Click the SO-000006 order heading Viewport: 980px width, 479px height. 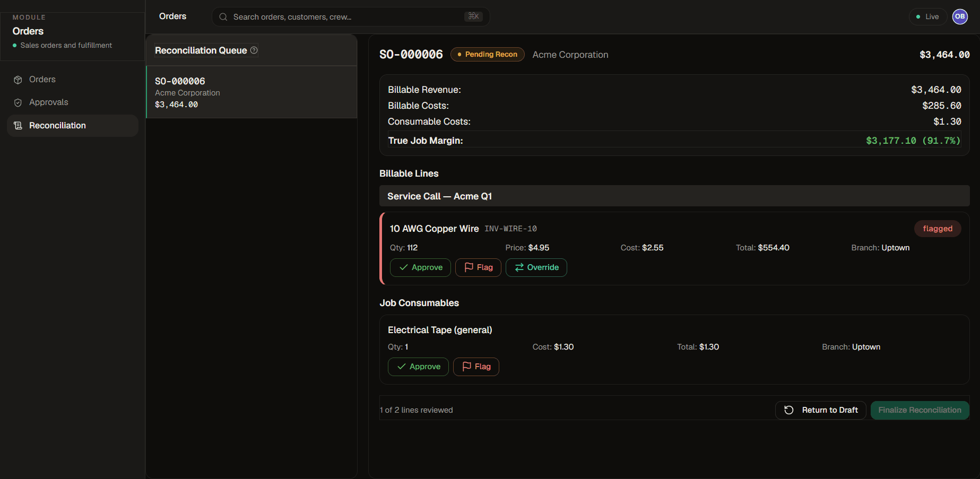click(411, 55)
